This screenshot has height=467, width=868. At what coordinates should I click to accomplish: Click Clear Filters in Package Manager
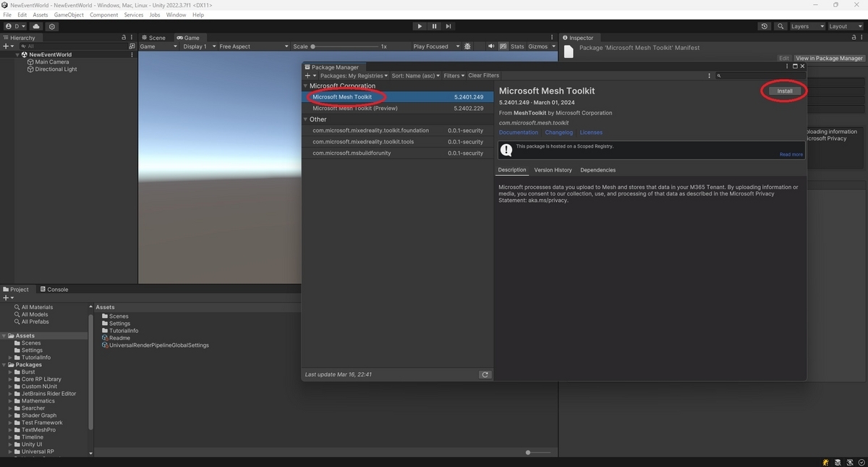tap(483, 75)
